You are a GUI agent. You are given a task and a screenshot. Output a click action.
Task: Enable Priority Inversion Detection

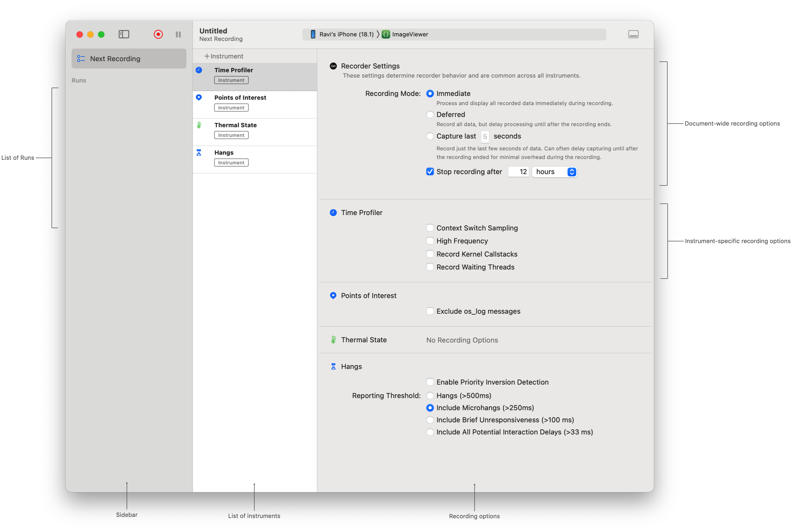(430, 382)
